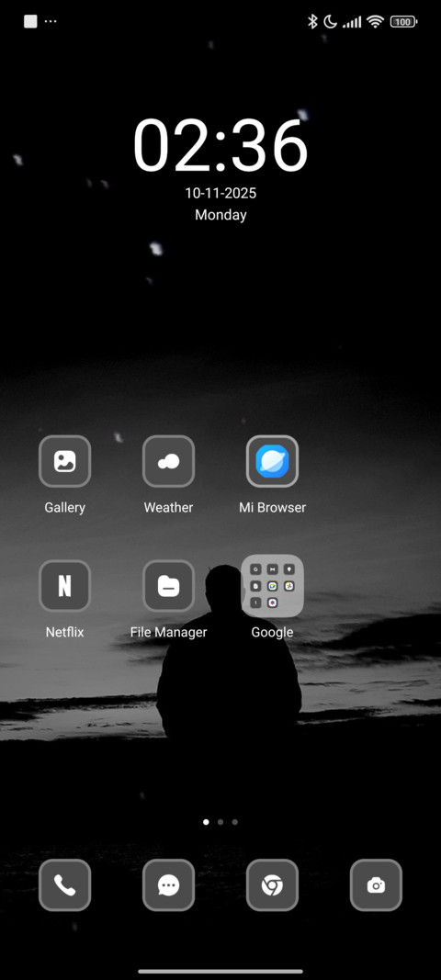Open the Google apps folder
Viewport: 441px width, 980px height.
(x=272, y=586)
